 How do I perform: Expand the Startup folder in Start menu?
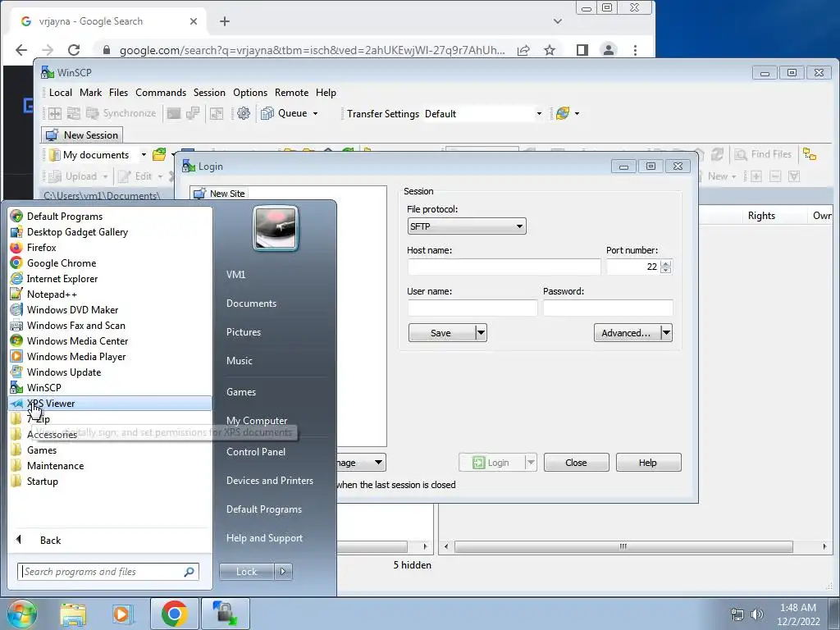[x=111, y=481]
